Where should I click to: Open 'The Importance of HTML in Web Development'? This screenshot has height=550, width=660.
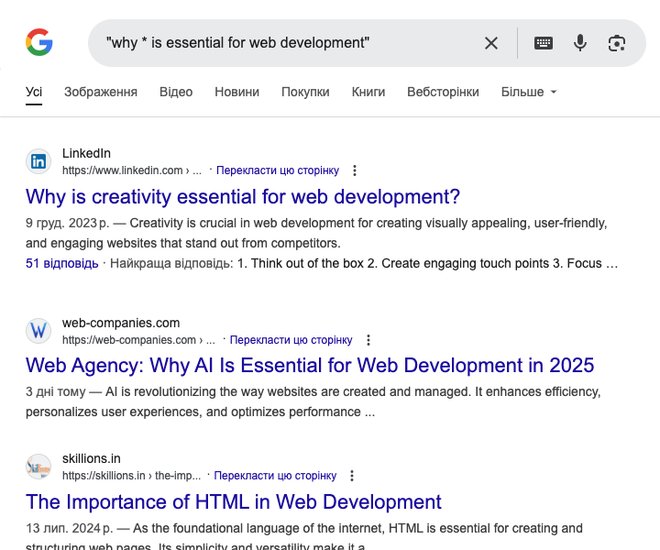click(234, 502)
